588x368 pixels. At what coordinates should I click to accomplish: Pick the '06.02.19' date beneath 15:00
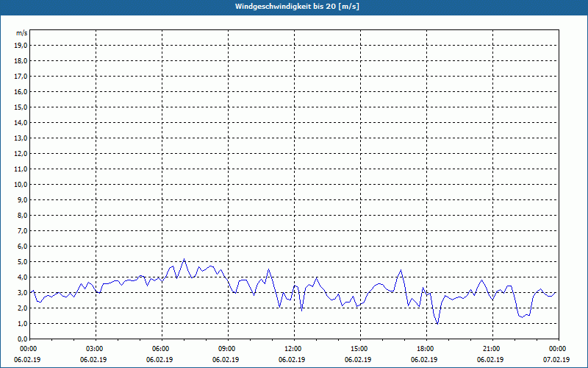pos(358,359)
